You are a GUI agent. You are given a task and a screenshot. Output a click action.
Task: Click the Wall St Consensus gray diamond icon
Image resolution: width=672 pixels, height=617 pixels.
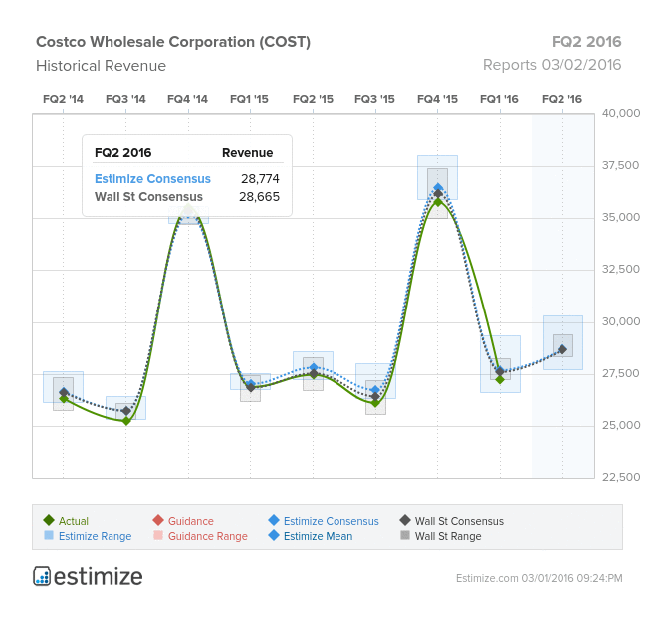405,521
